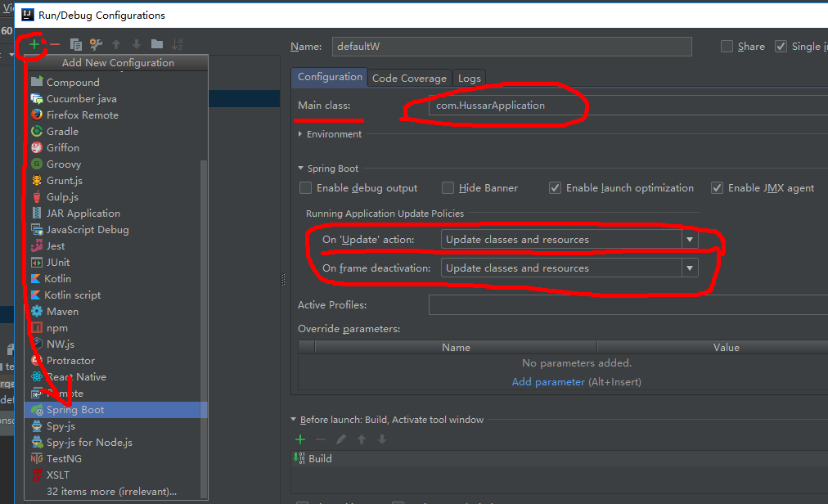Toggle Enable JMX agent checkbox
Image resolution: width=828 pixels, height=504 pixels.
point(717,188)
